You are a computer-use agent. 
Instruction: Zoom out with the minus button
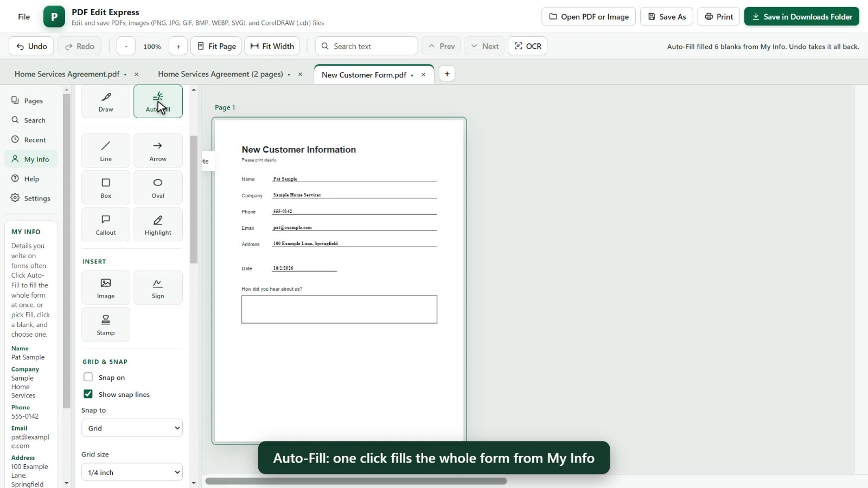(x=126, y=46)
